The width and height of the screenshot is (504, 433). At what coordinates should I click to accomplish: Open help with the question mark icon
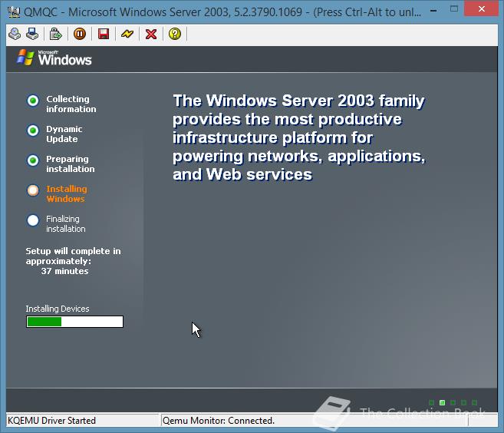[x=175, y=34]
